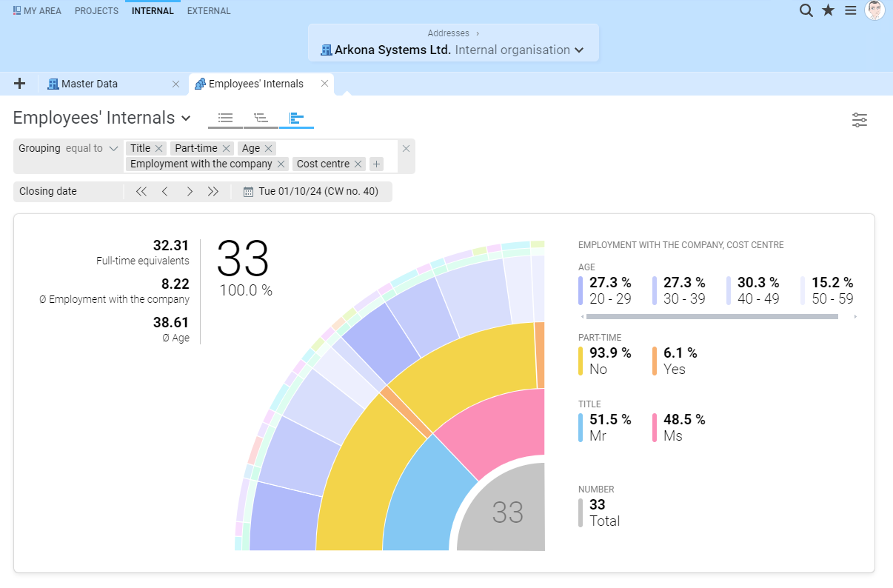893x588 pixels.
Task: Jump far forward with double-right arrows
Action: click(213, 191)
